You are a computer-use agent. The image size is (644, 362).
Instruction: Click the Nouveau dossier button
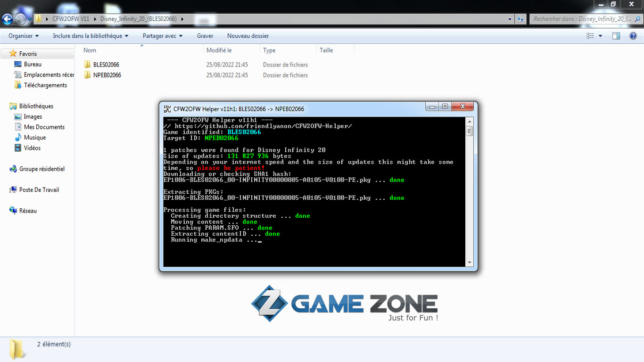(x=248, y=36)
